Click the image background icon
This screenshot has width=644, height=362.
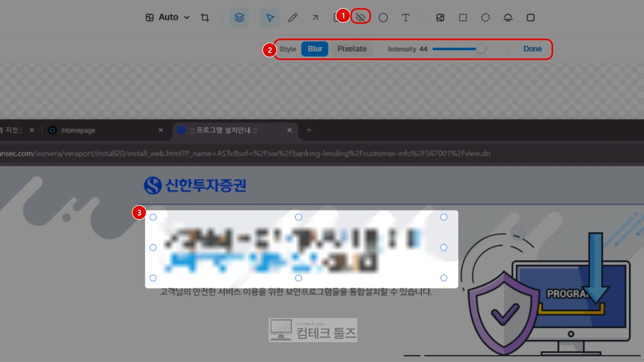tap(440, 17)
